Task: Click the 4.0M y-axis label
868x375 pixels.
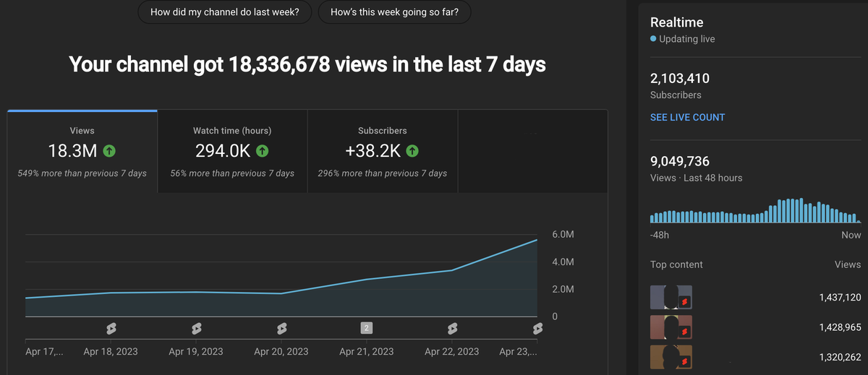Action: pos(563,262)
